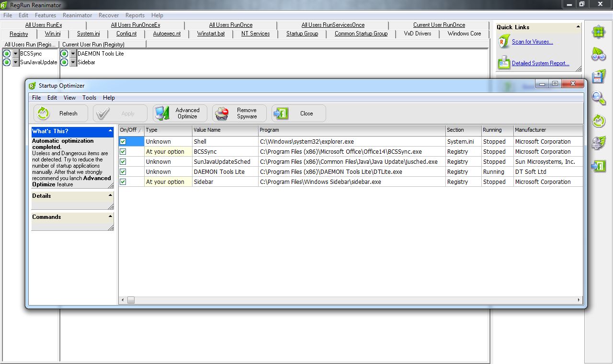Open dropdown arrow next to Sidebar entry
Viewport: 613px width, 364px height.
(73, 62)
